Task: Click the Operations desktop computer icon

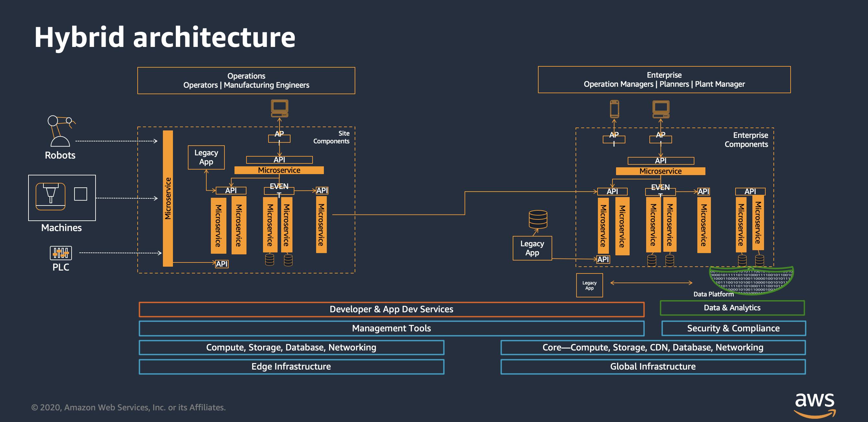Action: click(279, 108)
